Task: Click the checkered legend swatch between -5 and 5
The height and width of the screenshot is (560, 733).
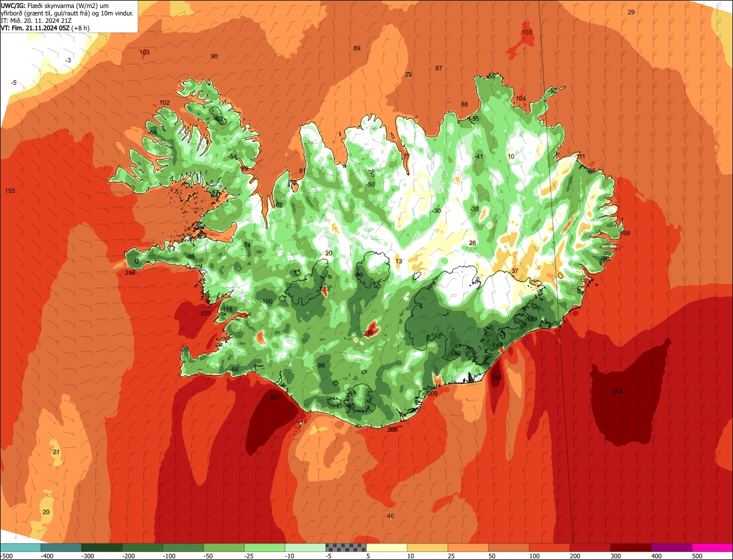Action: 346,547
